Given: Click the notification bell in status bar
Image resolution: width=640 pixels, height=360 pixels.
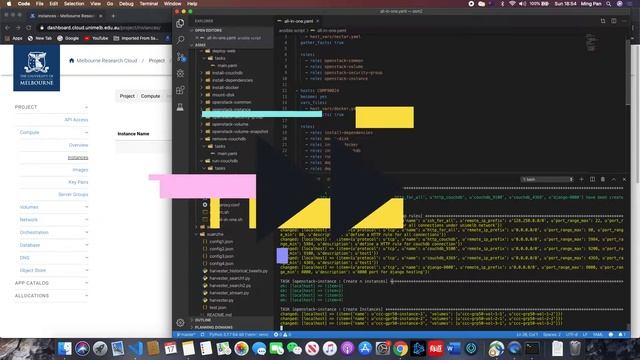Looking at the screenshot, I should click(622, 334).
